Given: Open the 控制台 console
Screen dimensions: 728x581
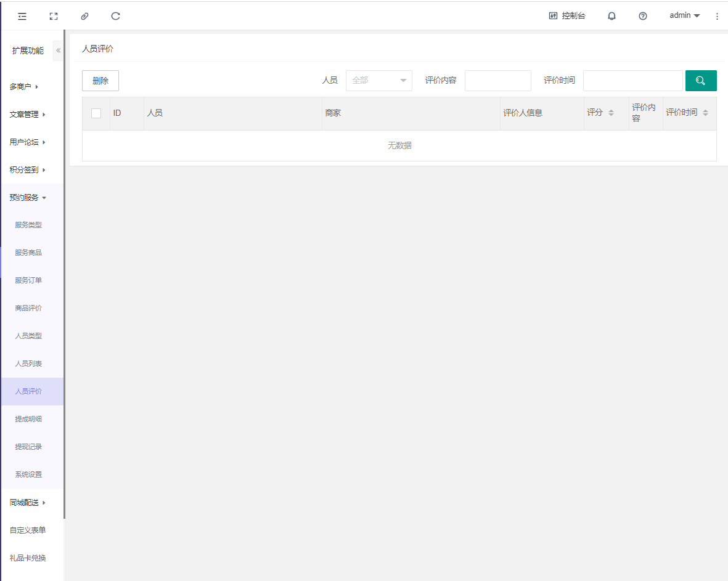Looking at the screenshot, I should pos(567,16).
